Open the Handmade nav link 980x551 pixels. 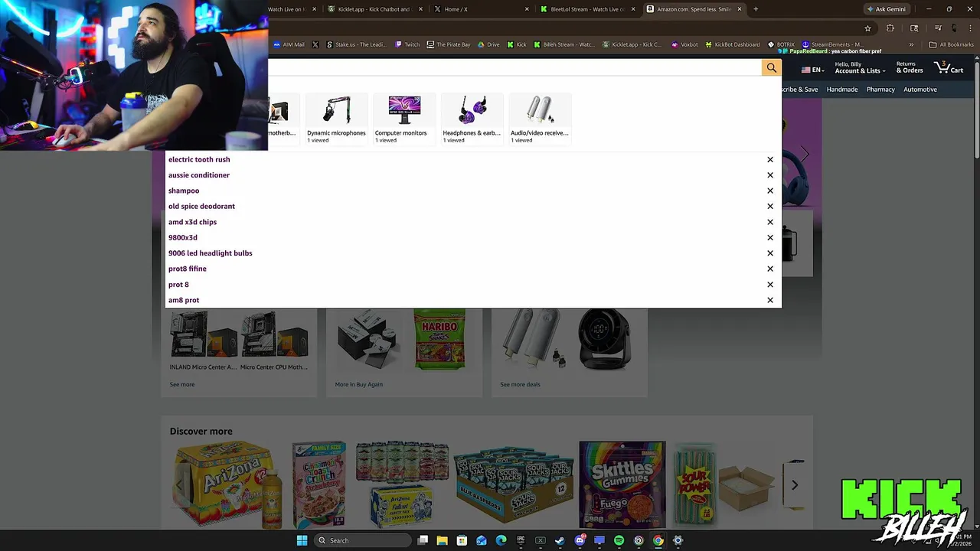pos(842,90)
